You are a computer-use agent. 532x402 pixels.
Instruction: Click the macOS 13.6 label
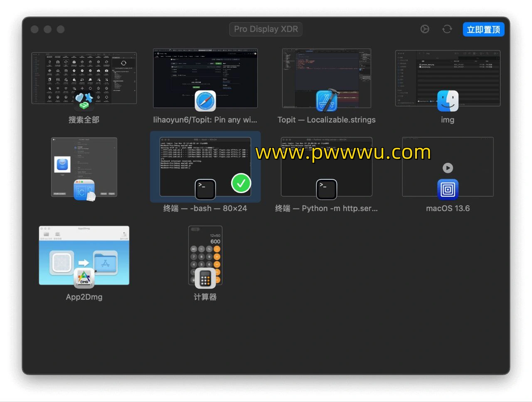pyautogui.click(x=448, y=208)
